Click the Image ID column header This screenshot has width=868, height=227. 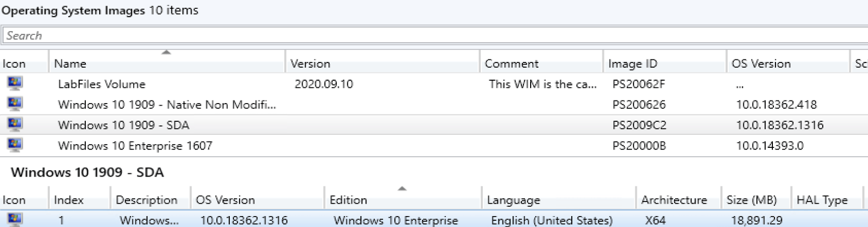(x=633, y=64)
